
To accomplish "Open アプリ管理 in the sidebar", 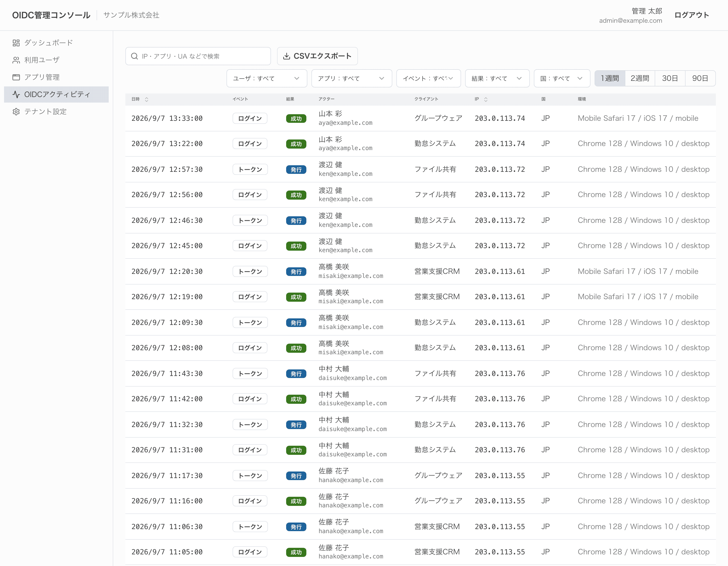I will tap(56, 77).
